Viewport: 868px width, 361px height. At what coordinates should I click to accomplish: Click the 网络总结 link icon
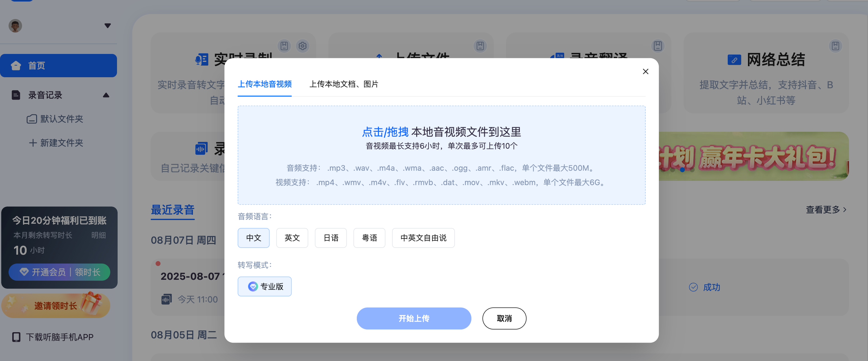point(734,60)
